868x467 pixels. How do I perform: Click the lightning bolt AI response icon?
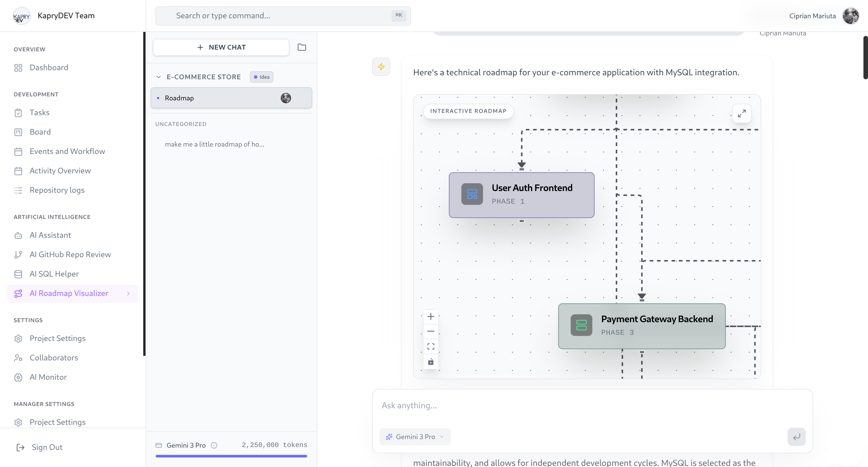click(x=381, y=67)
